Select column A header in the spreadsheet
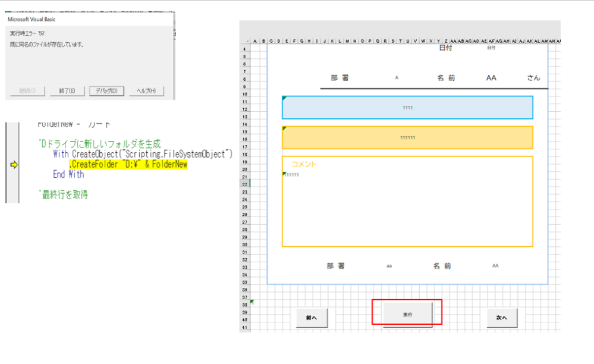Screen dimensions: 594x364 click(x=255, y=41)
